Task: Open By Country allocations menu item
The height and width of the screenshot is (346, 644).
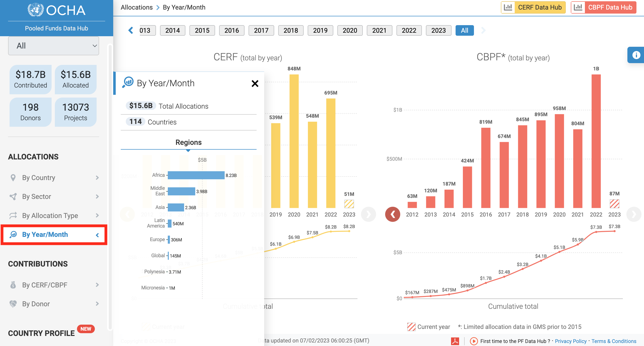Action: click(54, 178)
